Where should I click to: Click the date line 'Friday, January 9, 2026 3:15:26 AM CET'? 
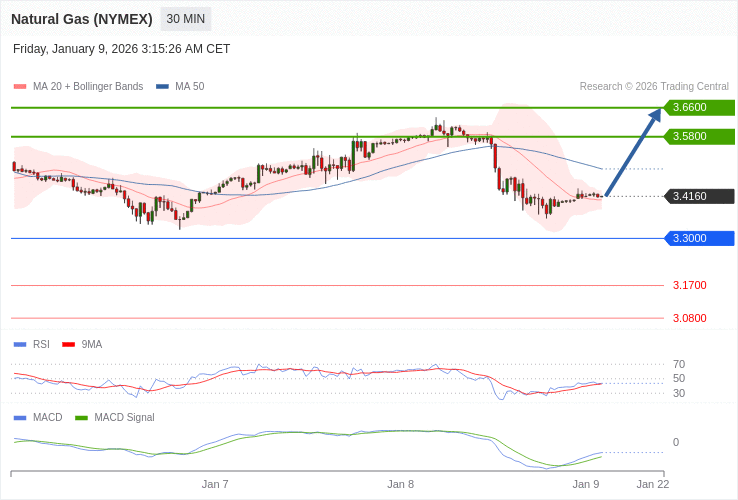coord(121,49)
